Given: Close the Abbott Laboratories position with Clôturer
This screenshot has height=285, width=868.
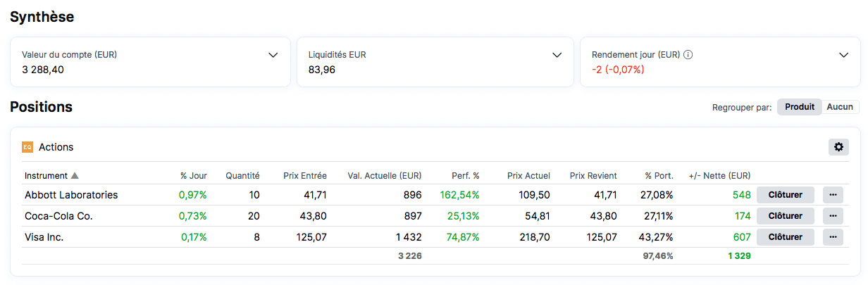Looking at the screenshot, I should pos(785,195).
